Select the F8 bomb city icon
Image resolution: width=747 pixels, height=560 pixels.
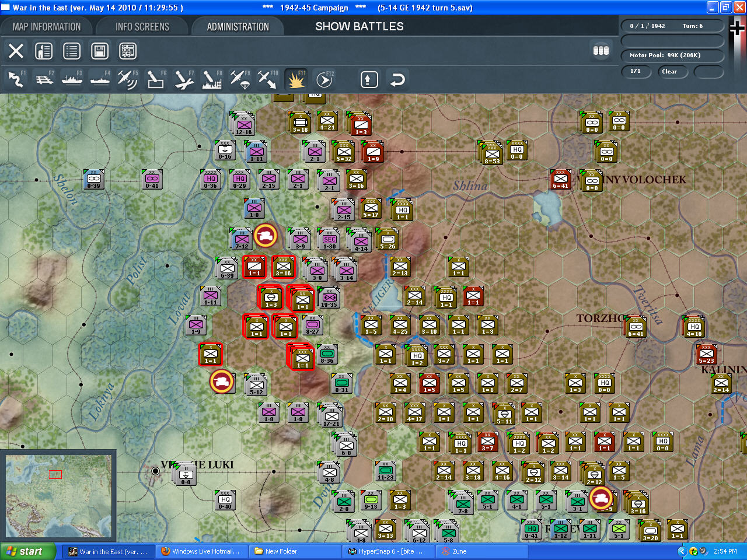(212, 79)
